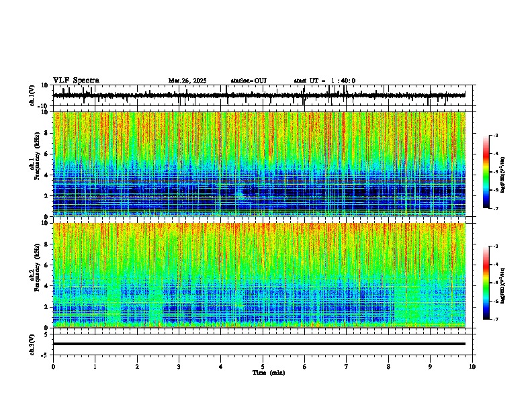Click time axis tick label '8'
The image size is (532, 411).
coord(388,367)
